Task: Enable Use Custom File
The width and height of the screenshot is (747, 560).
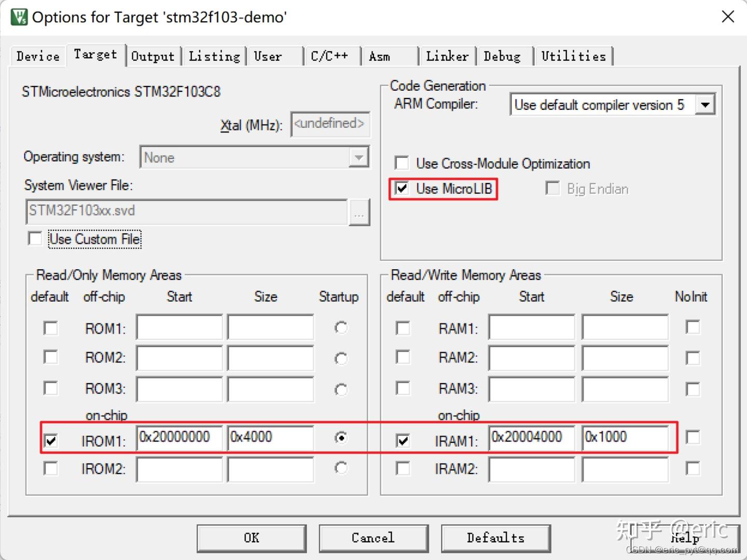Action: coord(34,239)
